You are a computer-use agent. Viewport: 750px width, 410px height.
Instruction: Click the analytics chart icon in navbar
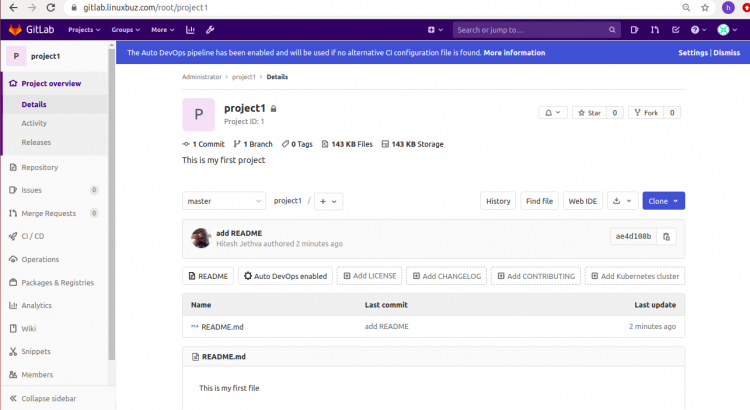point(190,30)
